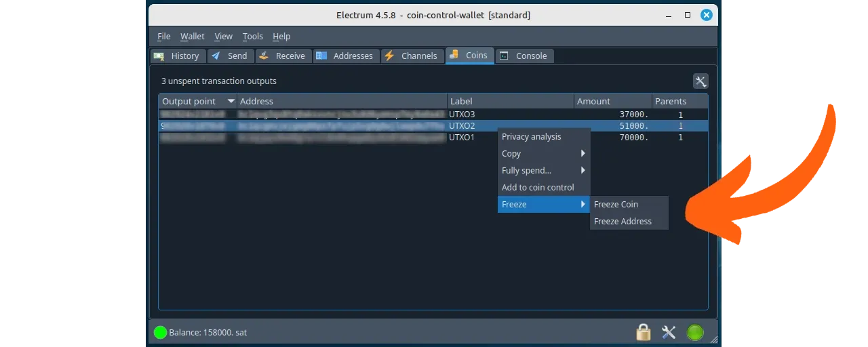
Task: Click the Output point sort arrow
Action: tap(231, 101)
